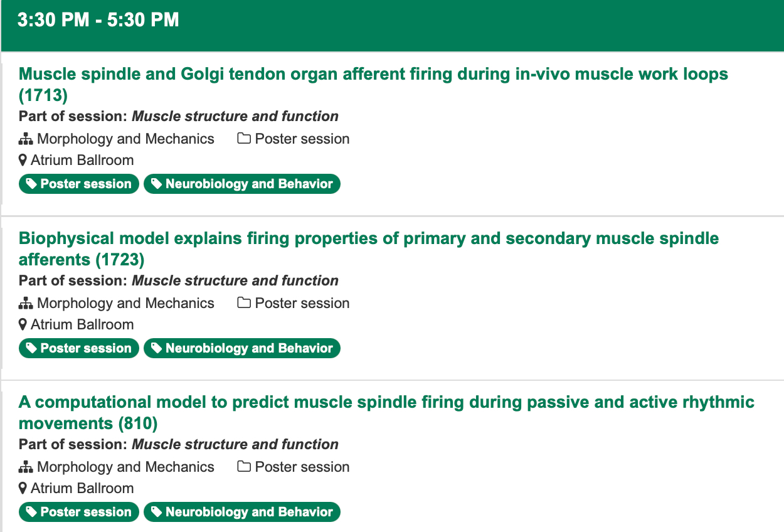Click the Morphology and Mechanics hierarchy icon for poster 1713

pyautogui.click(x=25, y=139)
